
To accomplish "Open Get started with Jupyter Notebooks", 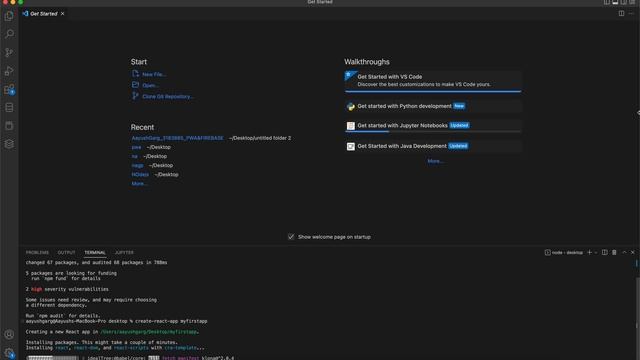I will coord(433,125).
